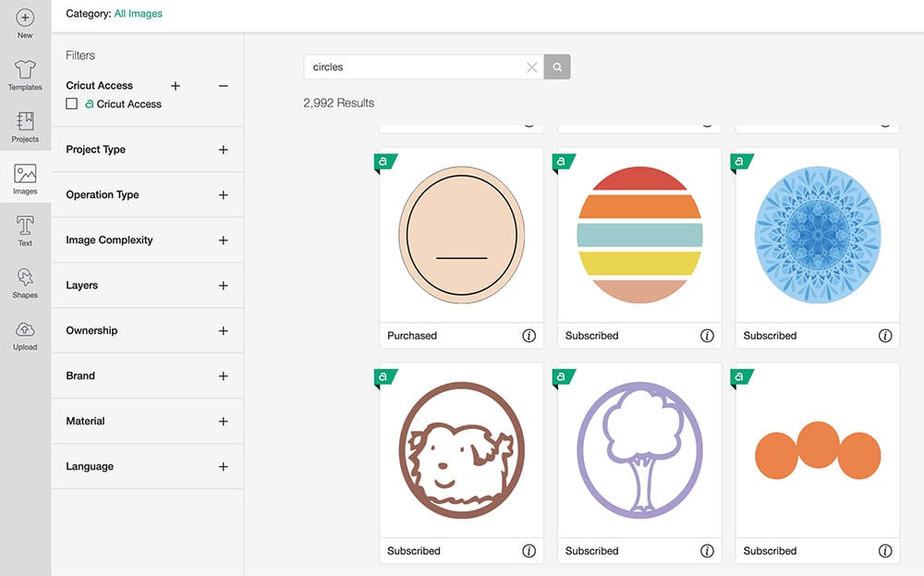This screenshot has width=924, height=576.
Task: Open the Projects sidebar icon
Action: (x=25, y=121)
